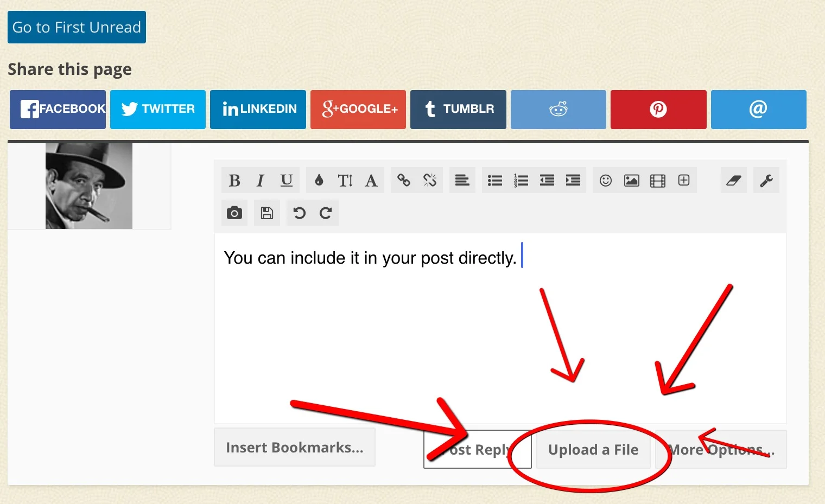Open the font size tool
This screenshot has width=825, height=504.
point(345,180)
